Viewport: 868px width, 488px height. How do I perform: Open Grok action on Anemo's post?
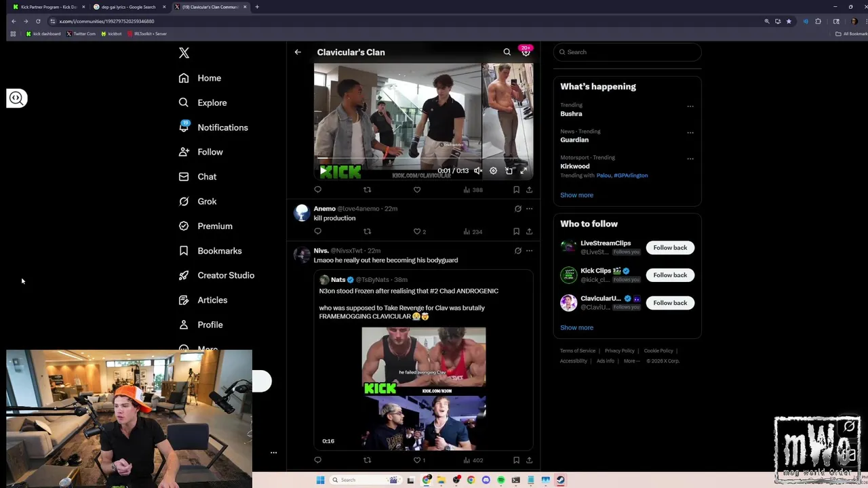517,209
